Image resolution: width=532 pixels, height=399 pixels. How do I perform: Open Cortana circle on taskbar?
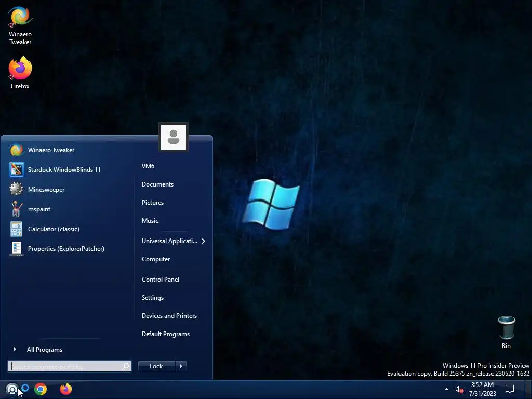coord(25,388)
